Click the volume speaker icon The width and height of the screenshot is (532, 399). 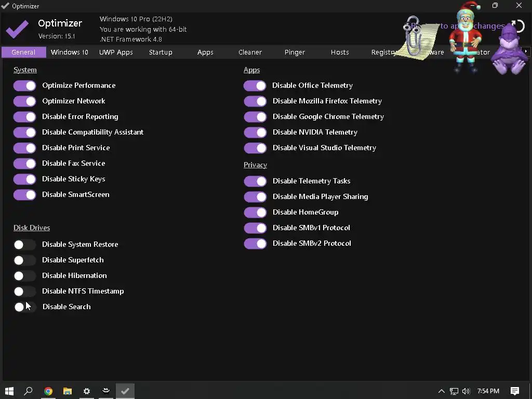(466, 391)
